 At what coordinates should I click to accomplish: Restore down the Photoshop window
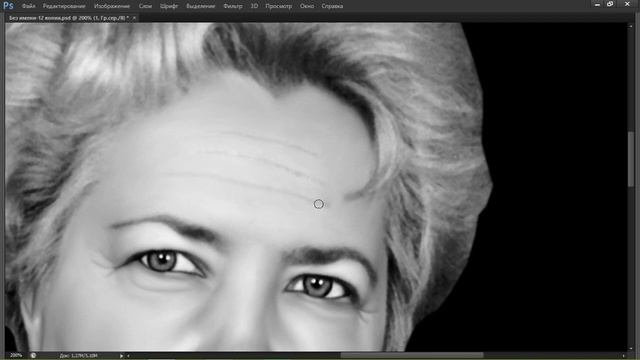[610, 4]
